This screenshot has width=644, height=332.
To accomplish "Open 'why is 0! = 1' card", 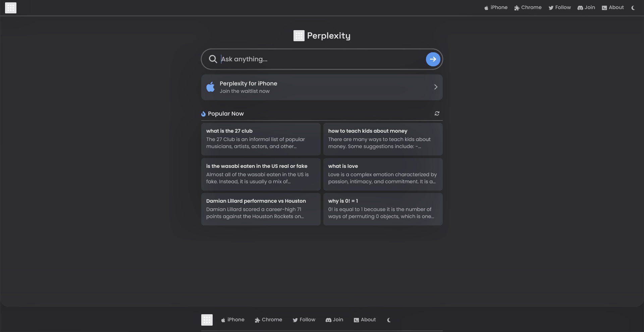I will pyautogui.click(x=383, y=209).
